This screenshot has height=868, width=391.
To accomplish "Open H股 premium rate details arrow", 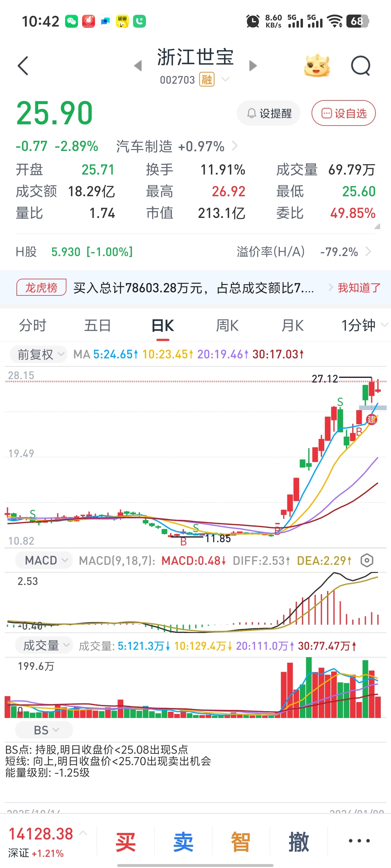I will [x=368, y=252].
